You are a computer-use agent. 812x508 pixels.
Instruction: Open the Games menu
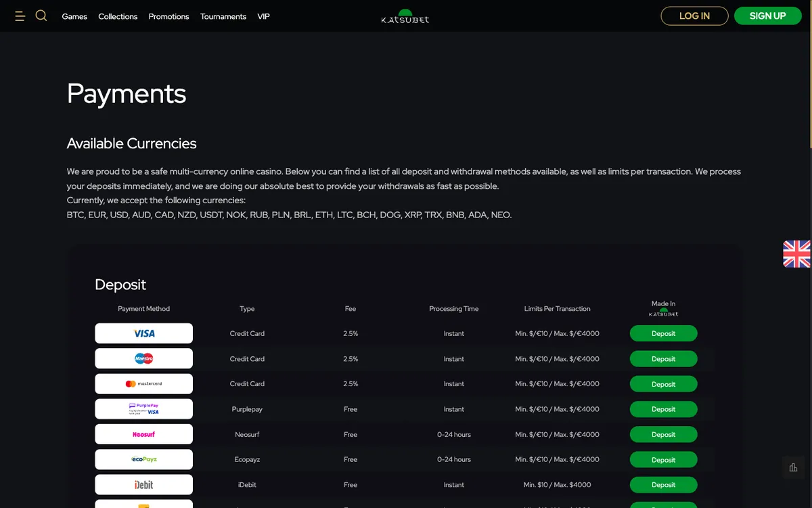coord(74,16)
